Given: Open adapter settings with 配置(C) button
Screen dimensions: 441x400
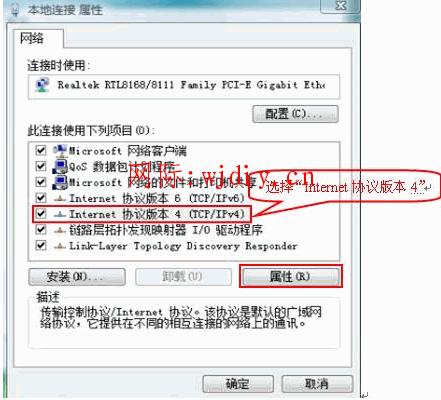Looking at the screenshot, I should (295, 114).
